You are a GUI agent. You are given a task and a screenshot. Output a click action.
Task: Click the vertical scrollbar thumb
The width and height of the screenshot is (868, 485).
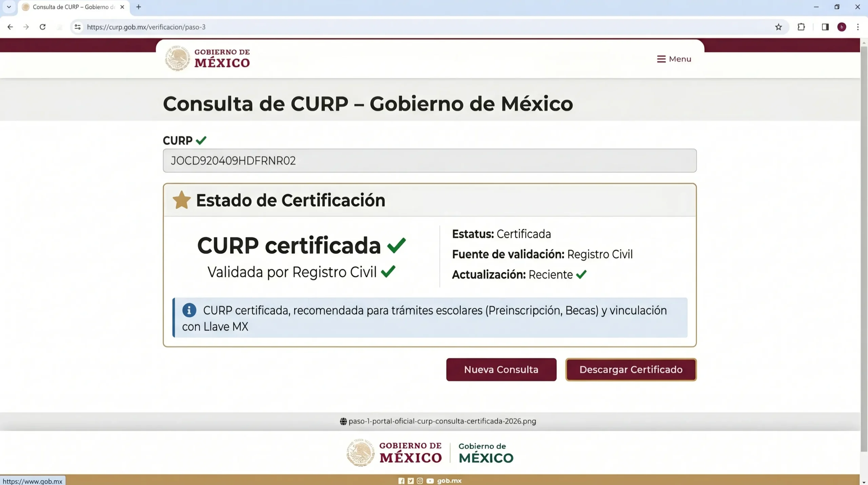click(864, 249)
